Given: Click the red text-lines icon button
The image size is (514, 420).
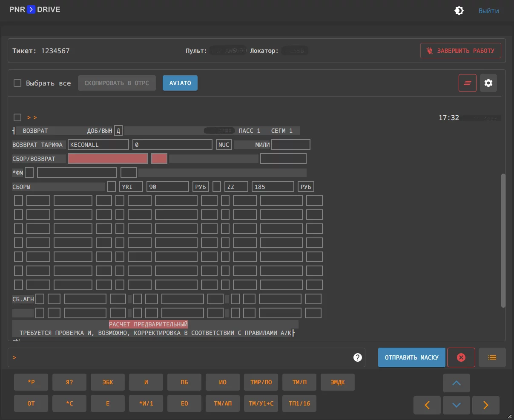Looking at the screenshot, I should (467, 83).
